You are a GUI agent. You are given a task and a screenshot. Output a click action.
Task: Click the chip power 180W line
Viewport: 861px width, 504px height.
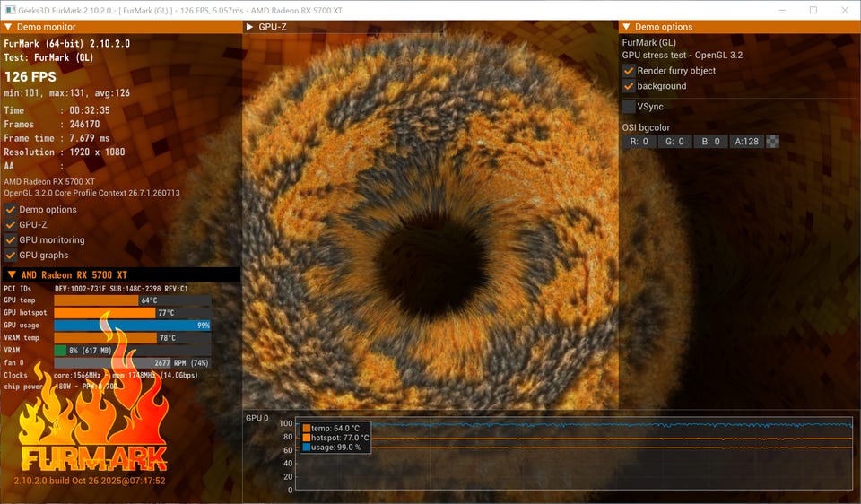pos(61,387)
